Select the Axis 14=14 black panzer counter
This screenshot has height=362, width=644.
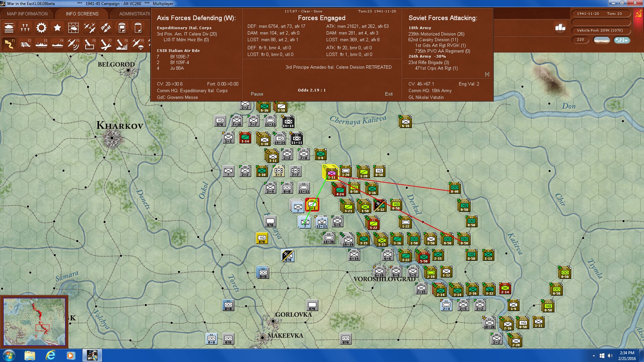pos(288,122)
